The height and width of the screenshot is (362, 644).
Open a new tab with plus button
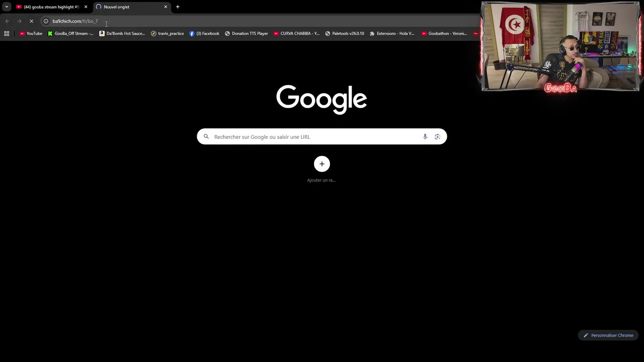tap(178, 7)
